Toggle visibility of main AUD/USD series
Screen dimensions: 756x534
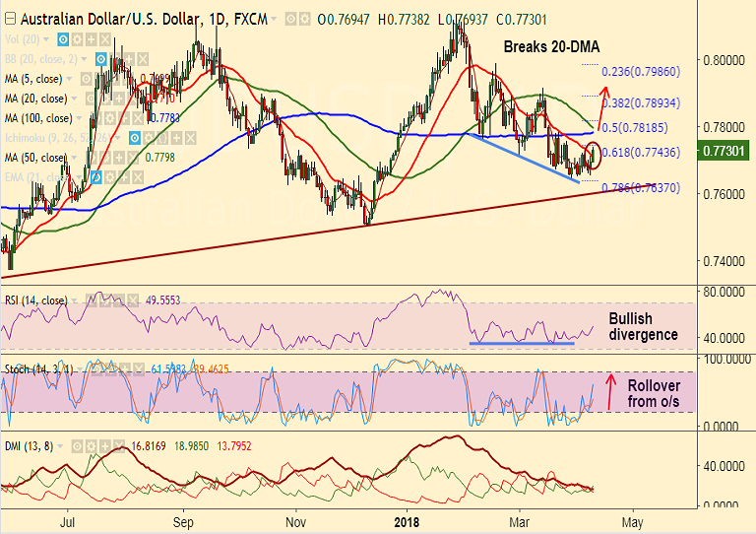290,20
